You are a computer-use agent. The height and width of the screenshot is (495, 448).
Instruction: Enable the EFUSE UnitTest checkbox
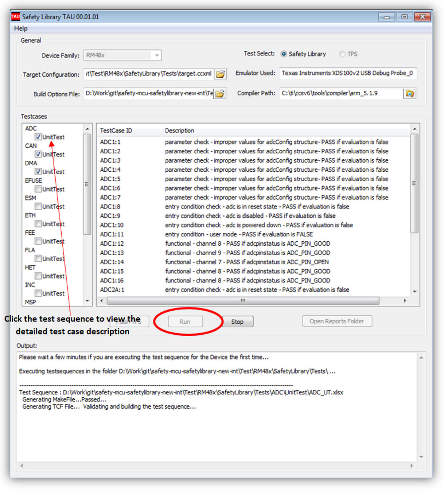pos(38,189)
